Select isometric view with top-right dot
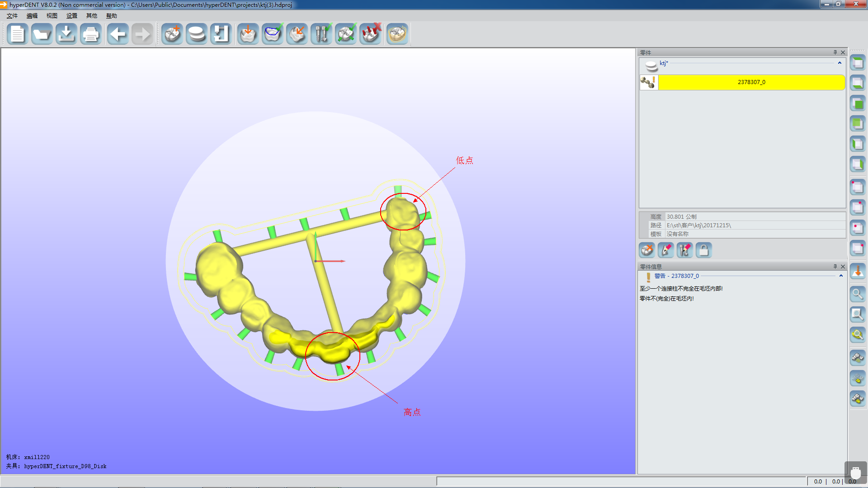Image resolution: width=868 pixels, height=488 pixels. [x=858, y=207]
